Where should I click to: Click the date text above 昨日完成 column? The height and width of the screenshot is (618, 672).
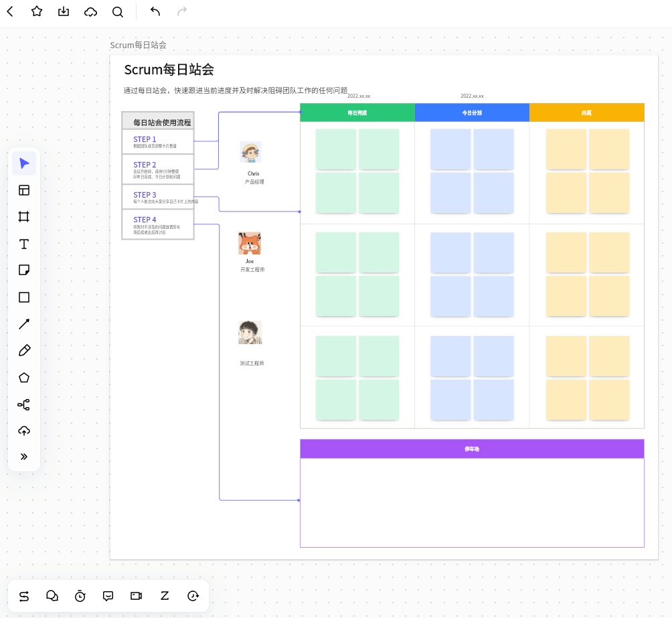tap(359, 96)
